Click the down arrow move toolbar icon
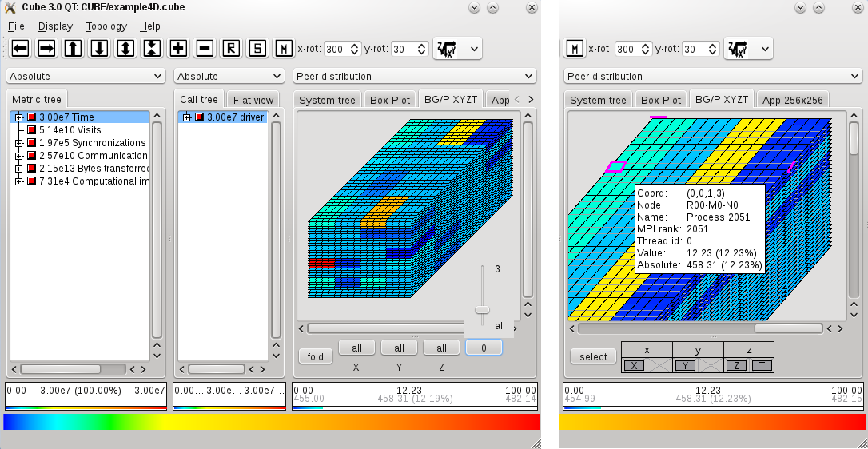The height and width of the screenshot is (449, 868). (x=99, y=49)
